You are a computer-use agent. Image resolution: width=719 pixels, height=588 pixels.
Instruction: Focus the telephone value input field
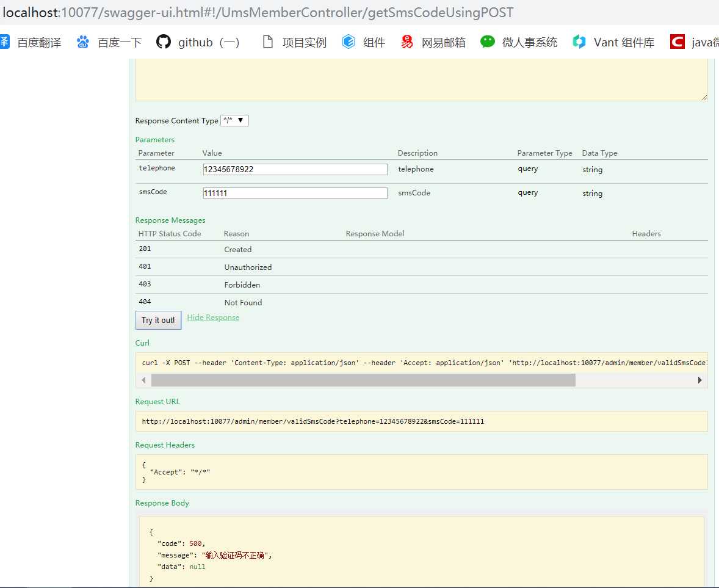(295, 169)
